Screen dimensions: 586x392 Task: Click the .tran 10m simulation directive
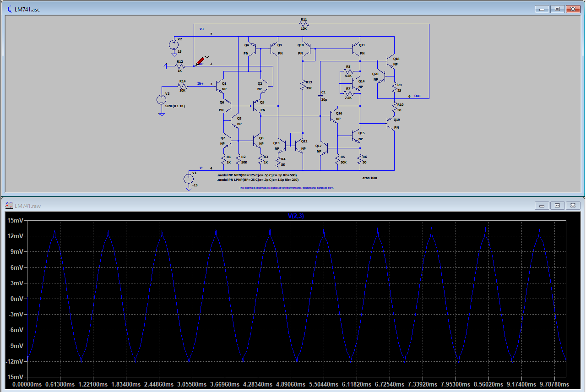point(370,178)
